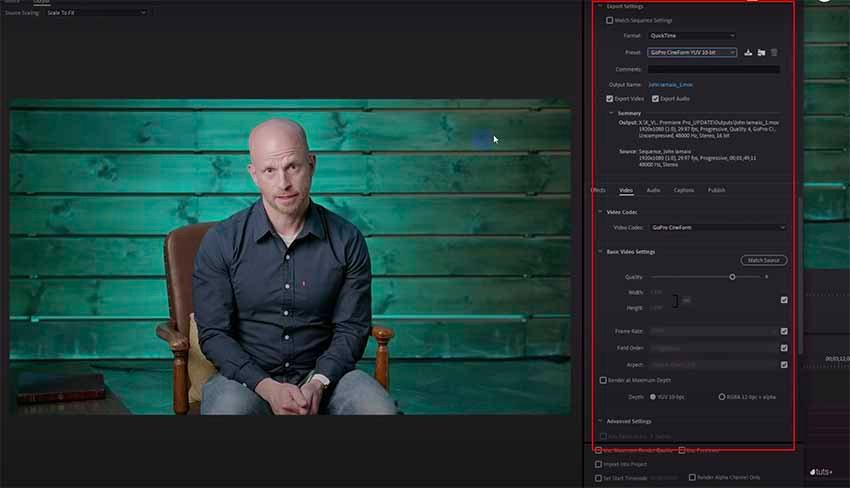Click the Save Preset icon
This screenshot has height=488, width=850.
748,52
